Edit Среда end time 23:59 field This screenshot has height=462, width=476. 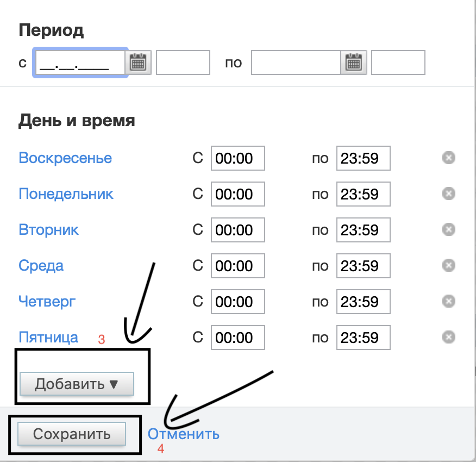point(363,266)
